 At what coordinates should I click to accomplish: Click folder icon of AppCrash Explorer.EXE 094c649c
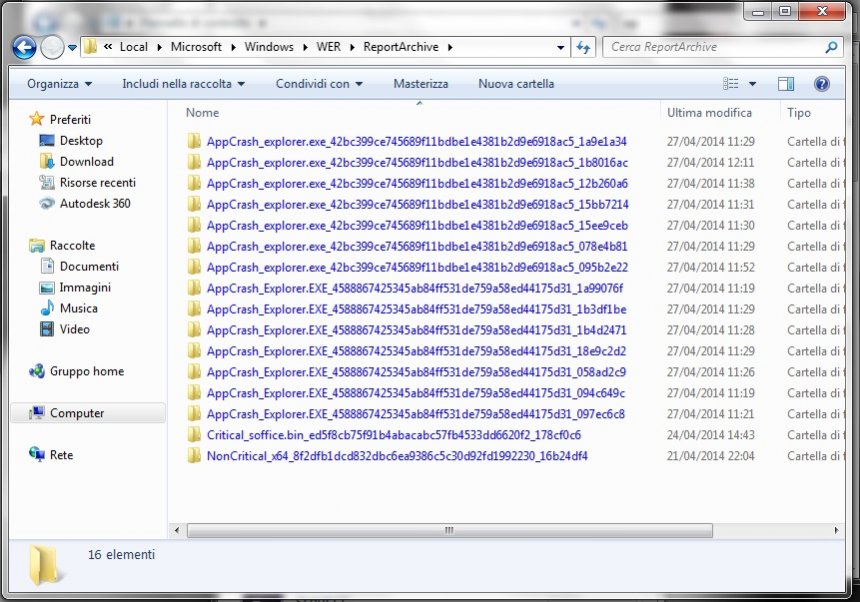pos(194,393)
